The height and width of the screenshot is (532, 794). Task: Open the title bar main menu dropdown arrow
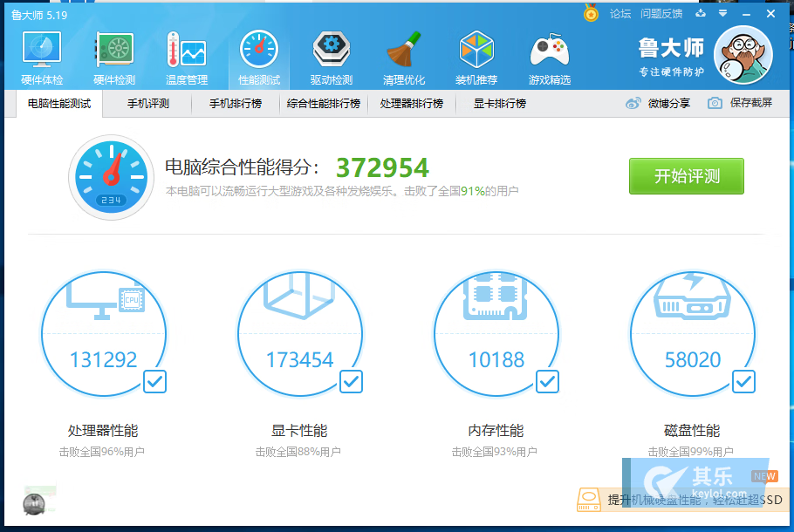coord(722,13)
